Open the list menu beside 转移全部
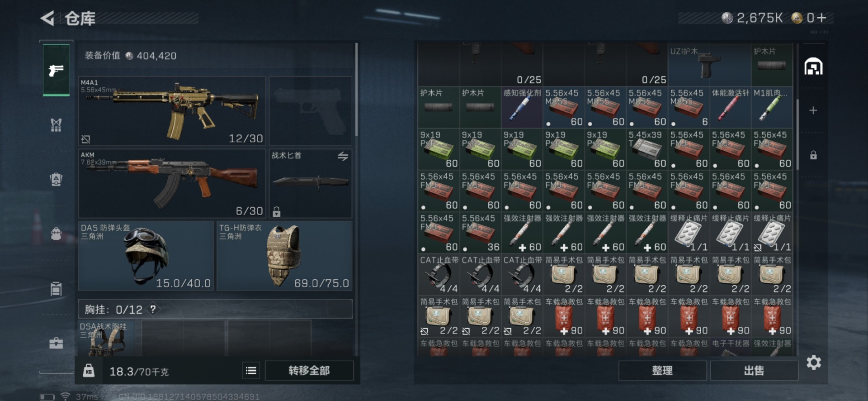This screenshot has height=401, width=868. [251, 371]
